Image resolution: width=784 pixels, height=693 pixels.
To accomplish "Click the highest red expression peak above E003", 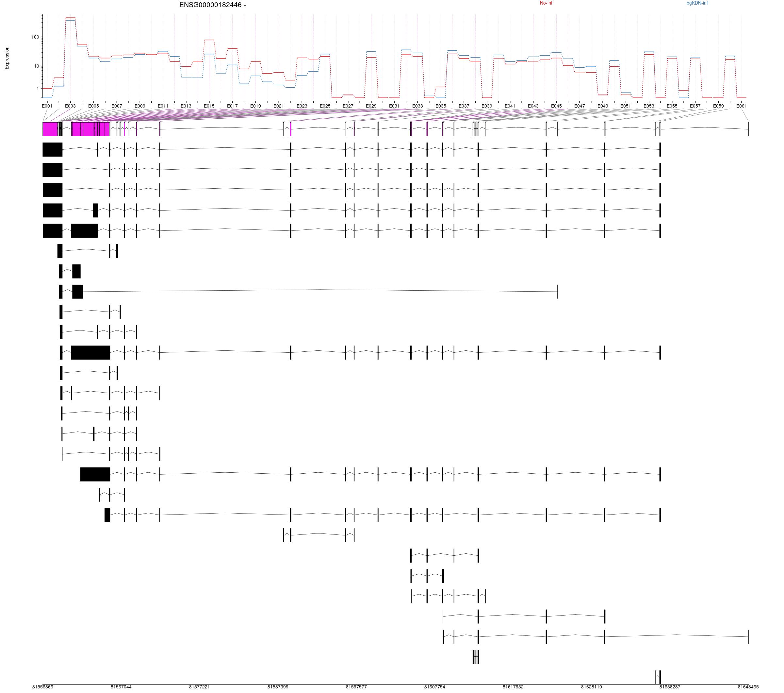I will tap(70, 18).
